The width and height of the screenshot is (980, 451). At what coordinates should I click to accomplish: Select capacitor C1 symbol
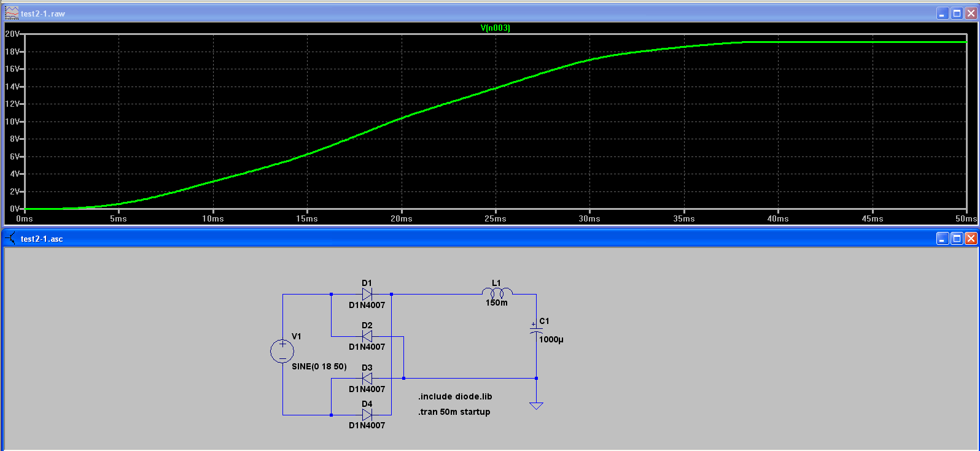click(536, 330)
